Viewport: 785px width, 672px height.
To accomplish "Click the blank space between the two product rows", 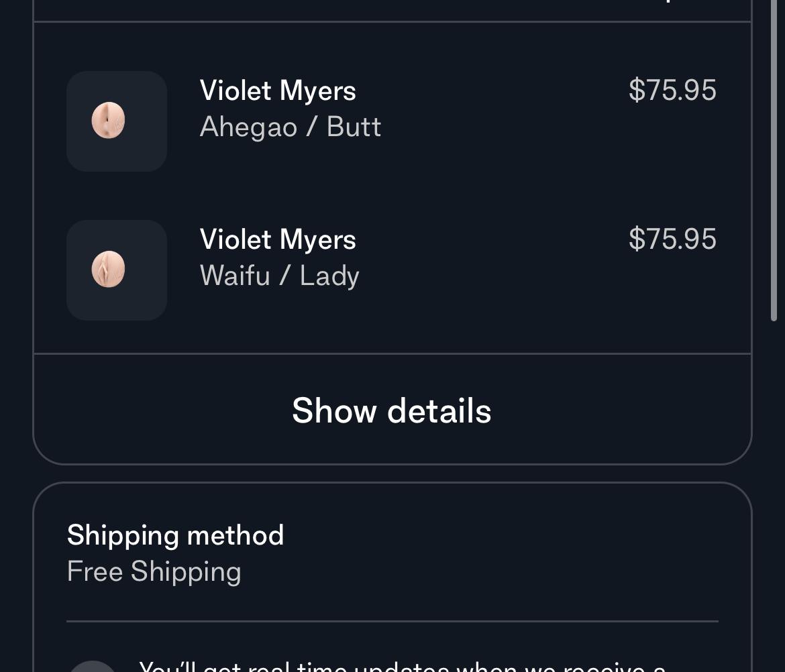I will point(392,196).
